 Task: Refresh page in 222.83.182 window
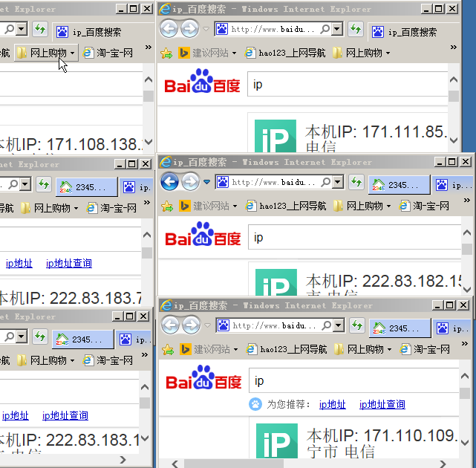356,182
